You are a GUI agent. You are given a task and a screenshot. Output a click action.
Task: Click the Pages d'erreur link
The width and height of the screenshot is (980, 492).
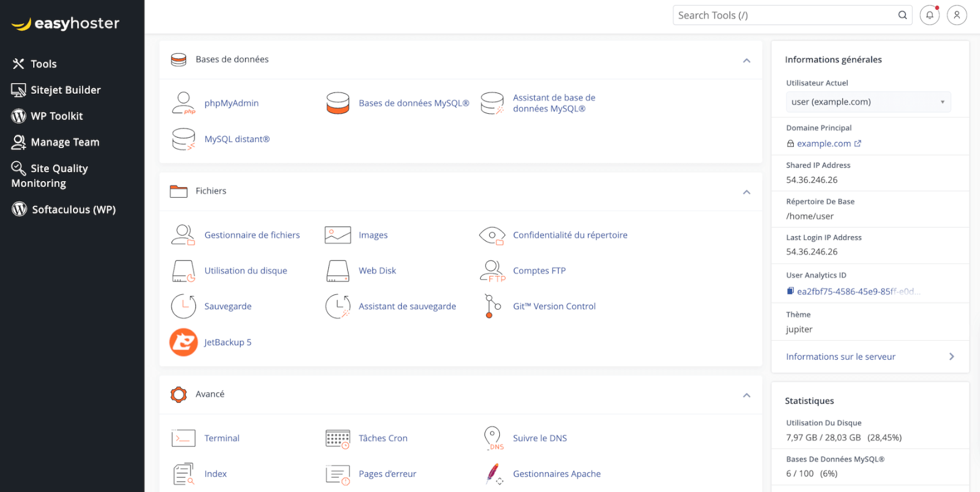tap(388, 474)
